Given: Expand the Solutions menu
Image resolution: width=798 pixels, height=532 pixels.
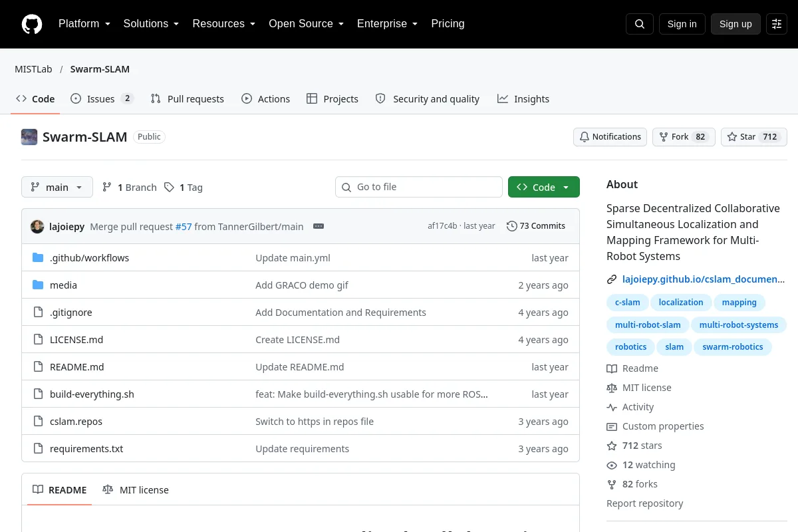Looking at the screenshot, I should (x=151, y=24).
